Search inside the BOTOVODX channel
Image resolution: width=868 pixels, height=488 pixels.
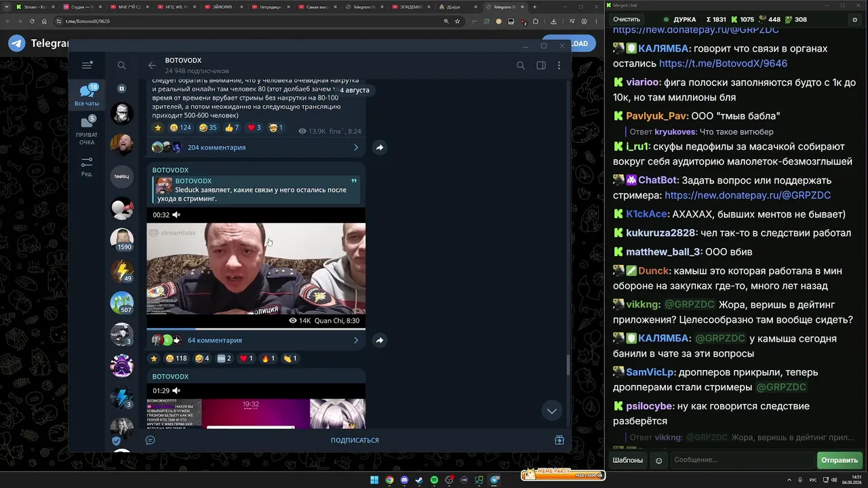click(x=521, y=65)
